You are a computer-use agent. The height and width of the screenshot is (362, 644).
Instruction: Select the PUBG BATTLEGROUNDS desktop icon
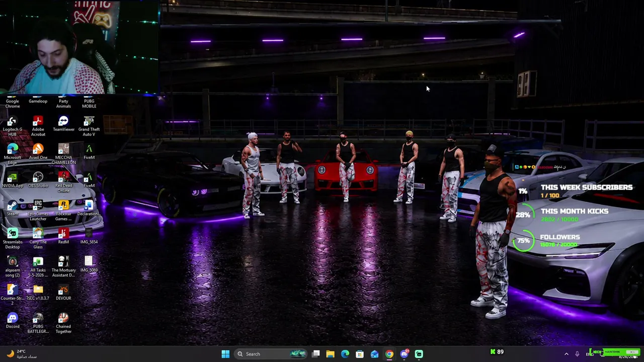(38, 323)
